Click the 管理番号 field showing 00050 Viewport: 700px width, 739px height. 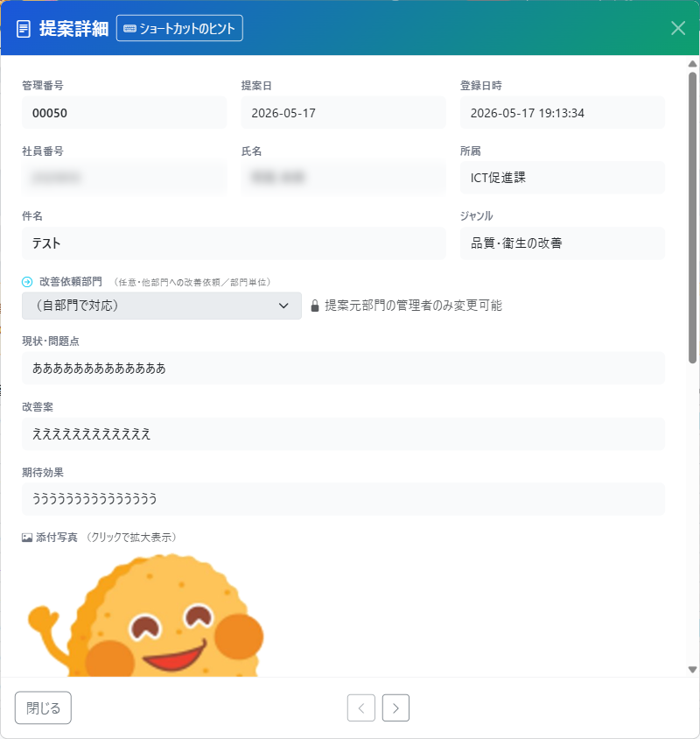(x=124, y=113)
